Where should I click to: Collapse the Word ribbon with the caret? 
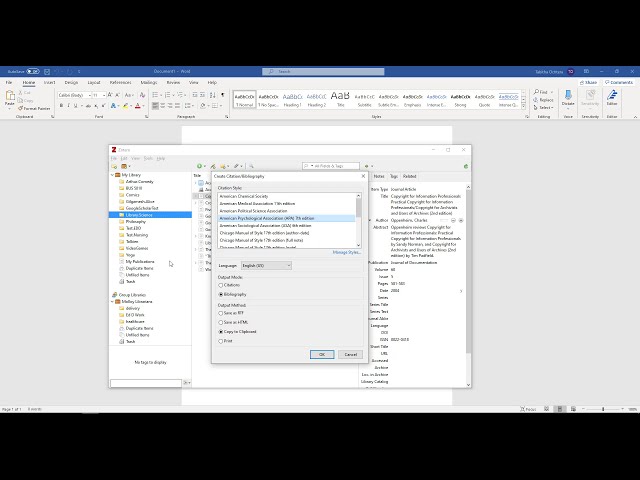[636, 117]
